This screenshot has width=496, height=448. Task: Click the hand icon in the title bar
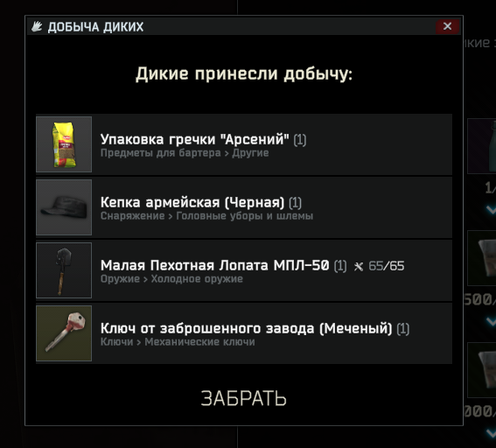tap(37, 26)
